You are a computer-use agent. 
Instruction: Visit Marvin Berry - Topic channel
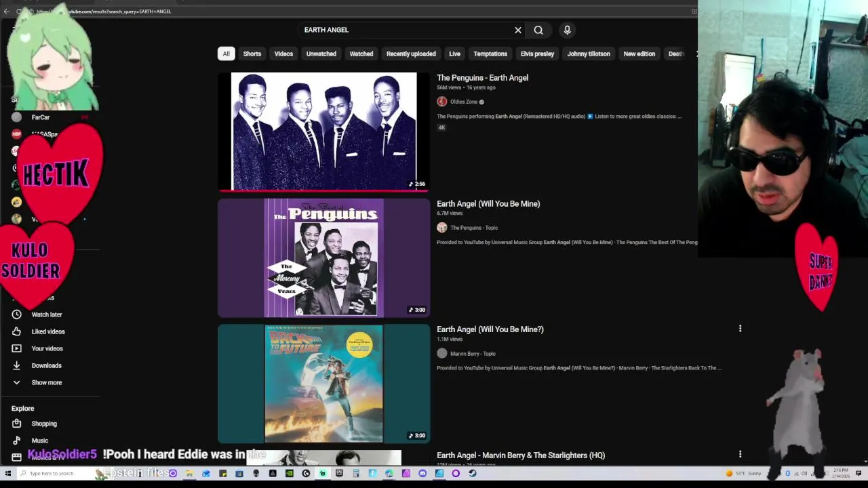coord(473,354)
